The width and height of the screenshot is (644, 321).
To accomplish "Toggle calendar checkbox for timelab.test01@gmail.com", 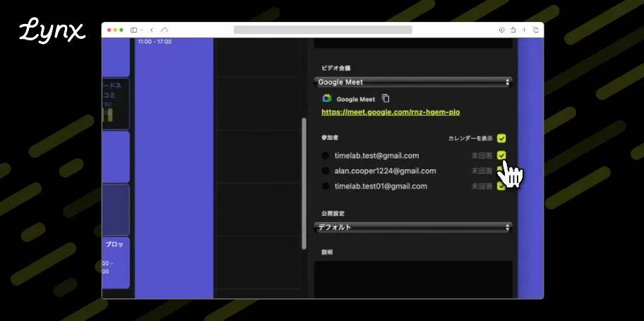I will [501, 186].
